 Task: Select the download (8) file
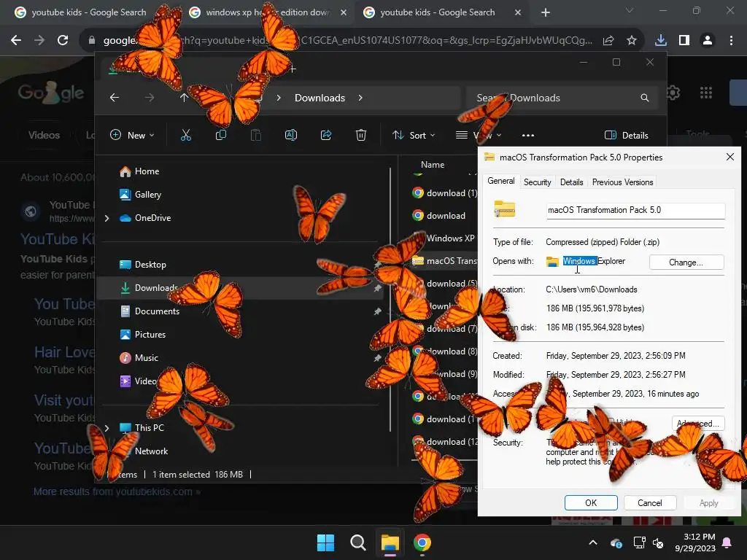451,351
